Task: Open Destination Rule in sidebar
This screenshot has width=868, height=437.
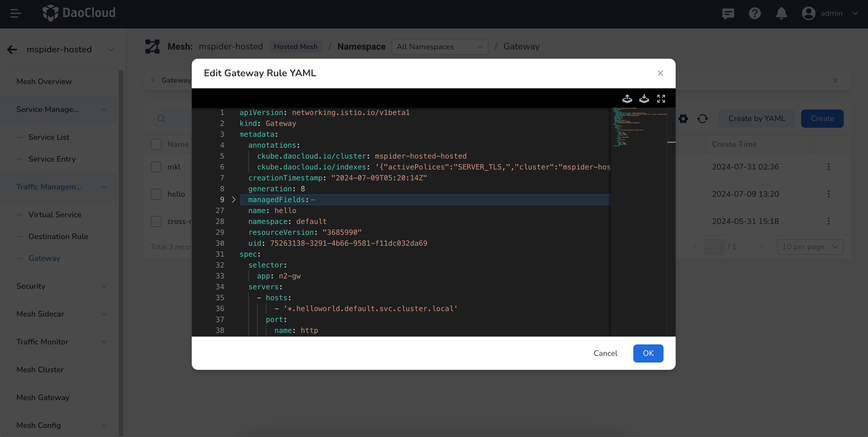Action: pyautogui.click(x=58, y=236)
